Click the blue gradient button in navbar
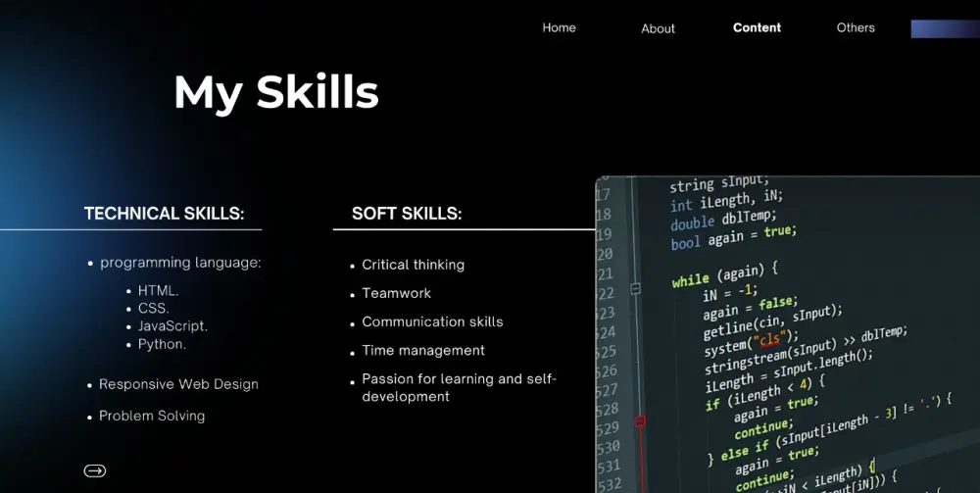Image resolution: width=980 pixels, height=493 pixels. point(945,28)
